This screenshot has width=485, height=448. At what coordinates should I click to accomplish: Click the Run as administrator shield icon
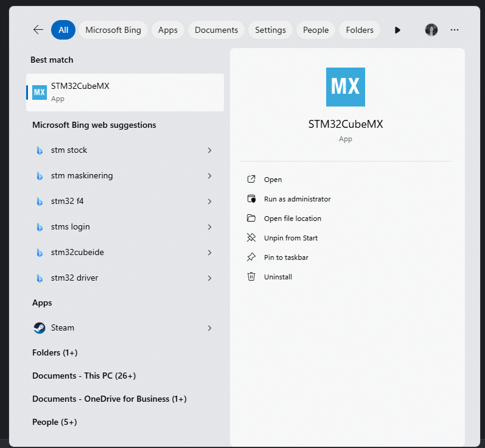251,198
